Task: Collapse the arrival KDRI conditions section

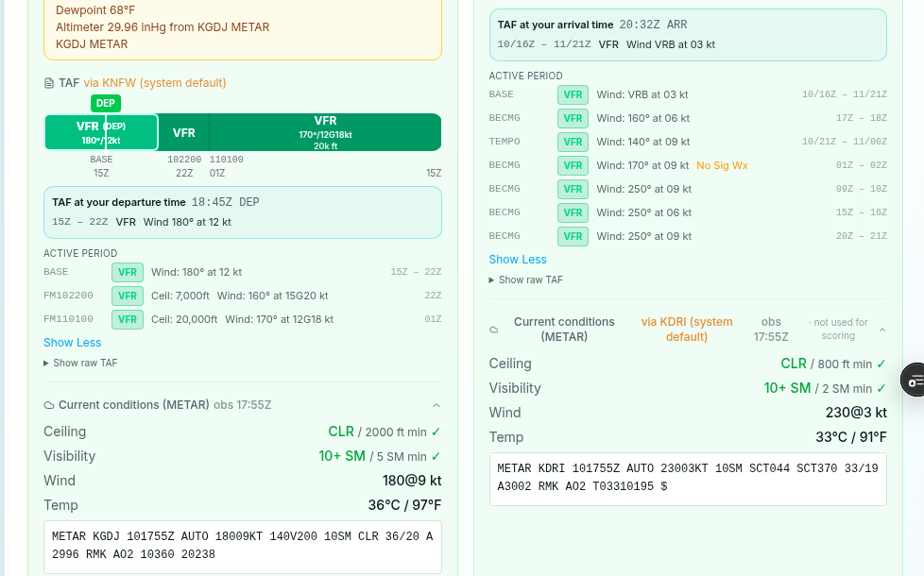Action: point(882,330)
